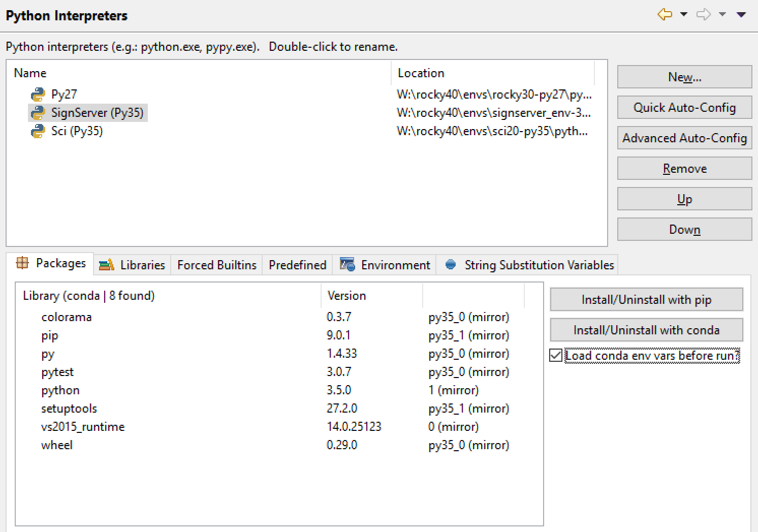Click version 14.0.25123 cell
758x532 pixels.
tap(354, 427)
